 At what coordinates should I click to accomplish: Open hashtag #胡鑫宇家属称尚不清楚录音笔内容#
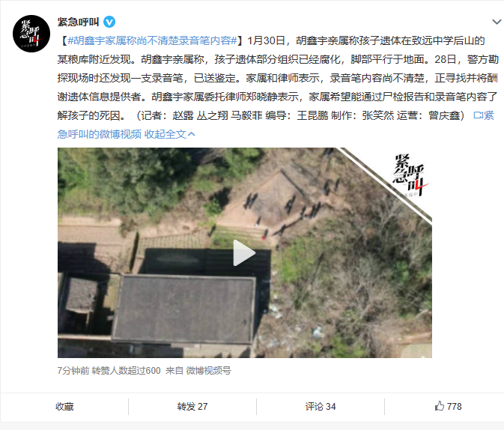click(152, 41)
